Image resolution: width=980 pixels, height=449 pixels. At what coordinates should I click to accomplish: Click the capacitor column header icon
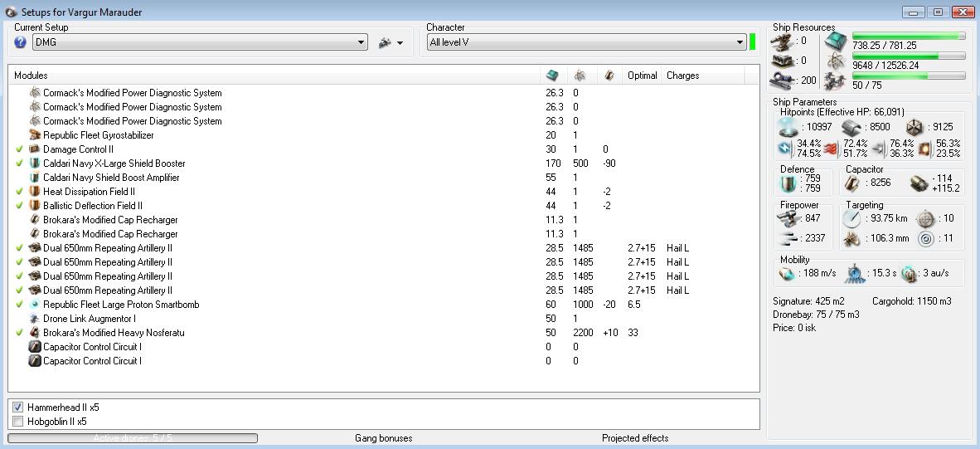(x=609, y=76)
